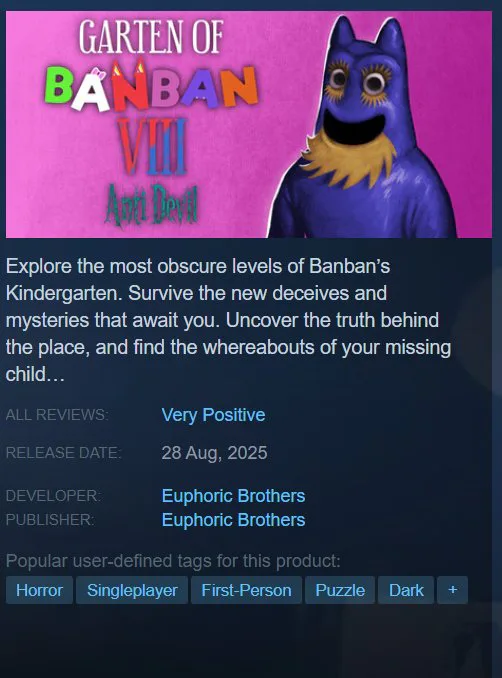Expand more tags with the plus button
The height and width of the screenshot is (678, 502).
coord(452,590)
